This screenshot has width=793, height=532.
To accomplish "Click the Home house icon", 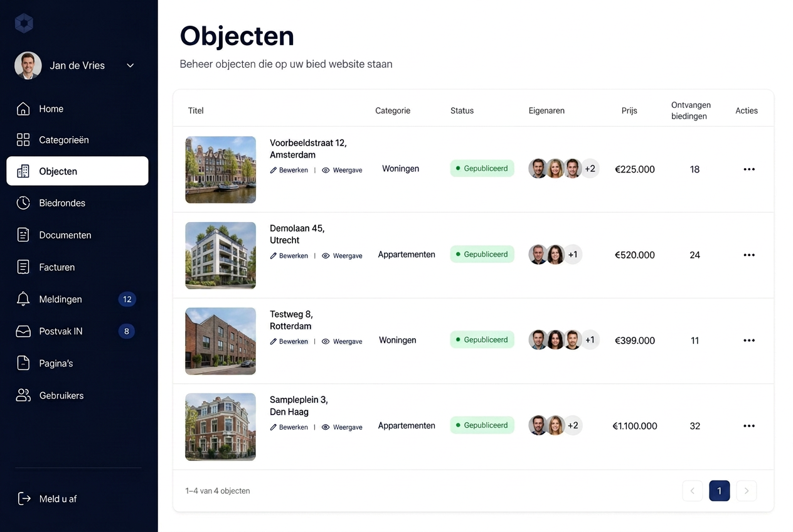I will point(23,109).
